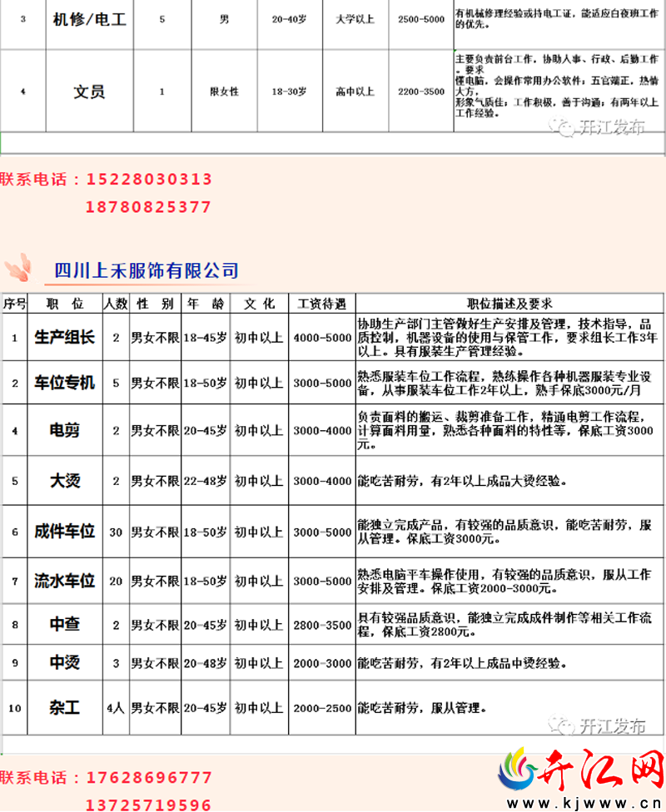Click the 四川上禾服饰有限公司 company heading
The image size is (666, 812).
[x=147, y=270]
